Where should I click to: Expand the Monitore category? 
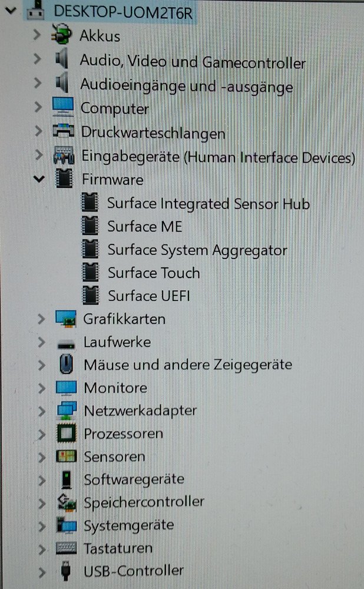pyautogui.click(x=40, y=388)
